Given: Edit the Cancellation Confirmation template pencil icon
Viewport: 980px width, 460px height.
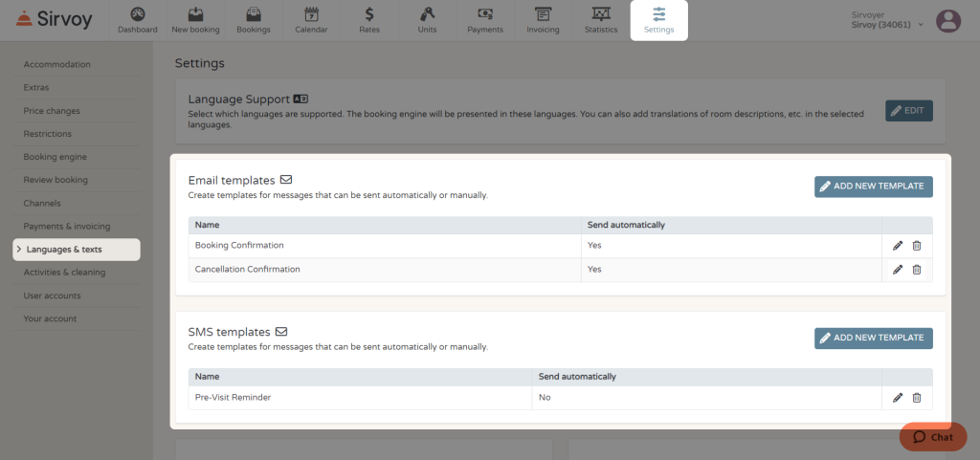Looking at the screenshot, I should (898, 270).
